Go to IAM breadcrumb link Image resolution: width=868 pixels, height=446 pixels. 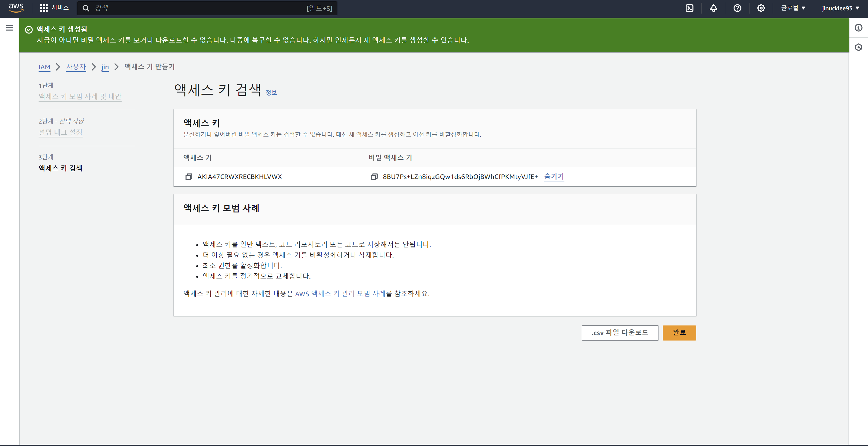click(x=44, y=67)
